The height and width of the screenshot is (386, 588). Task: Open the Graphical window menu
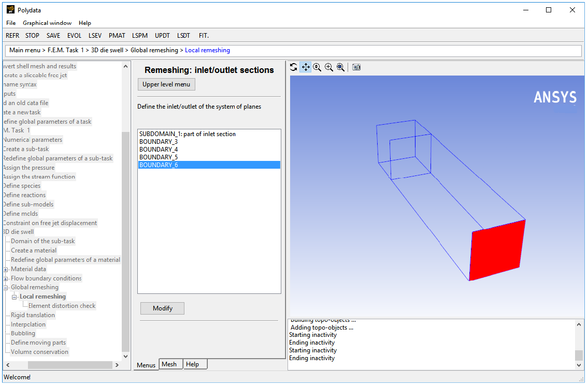coord(47,23)
